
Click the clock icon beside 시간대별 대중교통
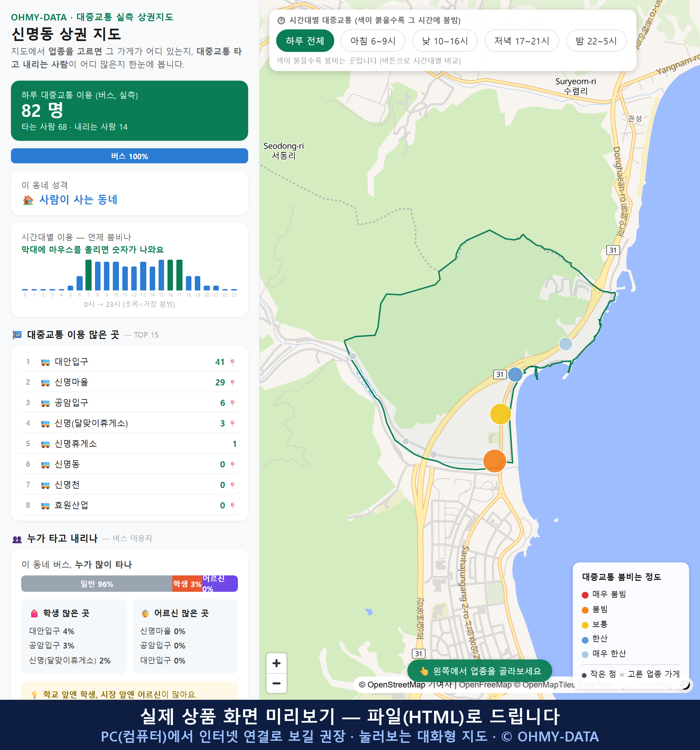pyautogui.click(x=281, y=21)
